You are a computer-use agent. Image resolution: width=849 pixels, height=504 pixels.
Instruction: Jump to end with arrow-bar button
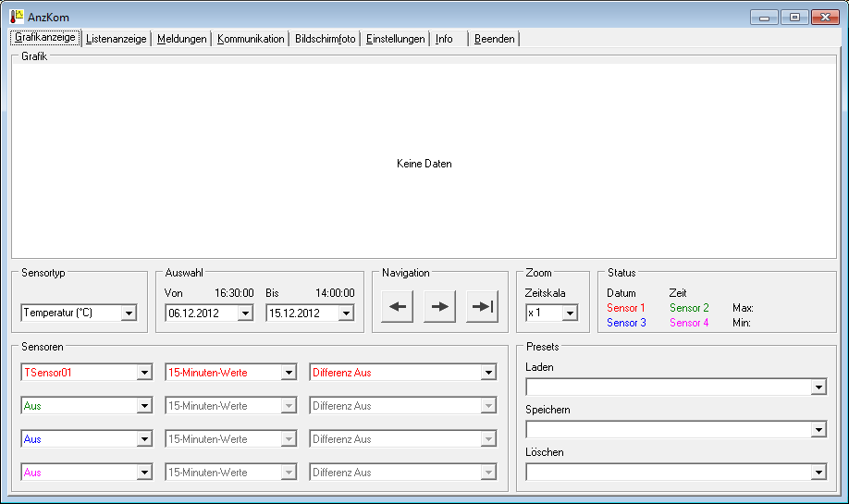tap(483, 307)
